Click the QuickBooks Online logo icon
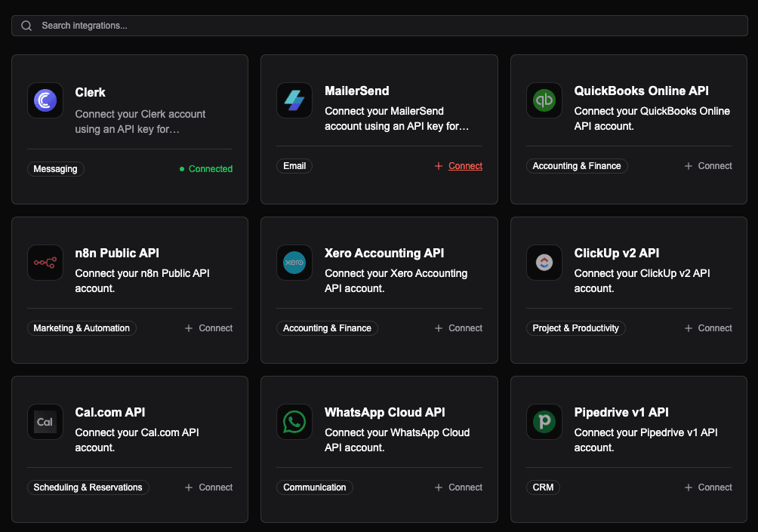This screenshot has height=532, width=758. tap(544, 100)
